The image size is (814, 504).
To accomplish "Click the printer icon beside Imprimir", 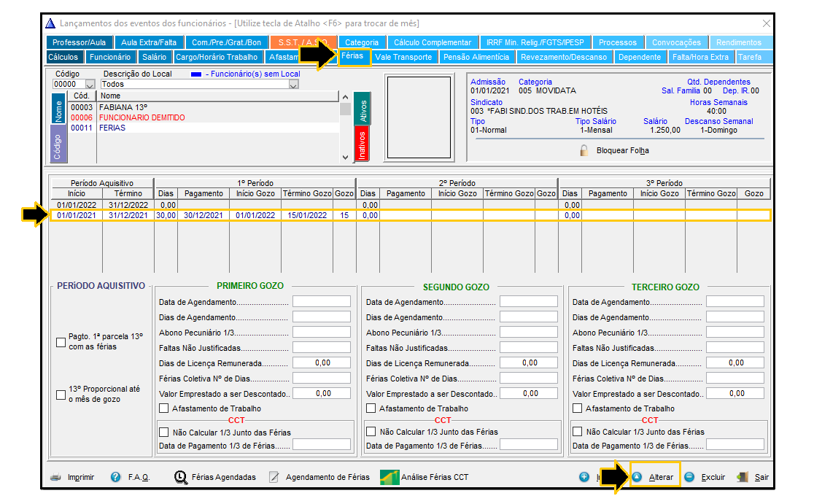I will point(56,477).
